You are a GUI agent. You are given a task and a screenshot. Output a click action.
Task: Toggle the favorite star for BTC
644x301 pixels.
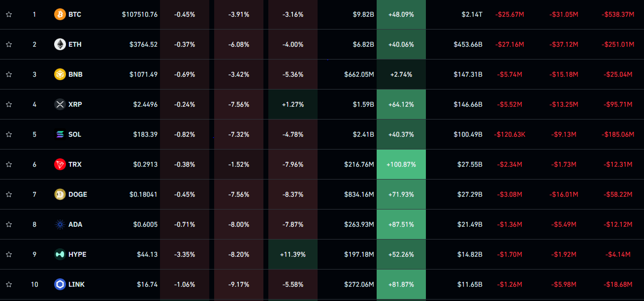tap(9, 15)
